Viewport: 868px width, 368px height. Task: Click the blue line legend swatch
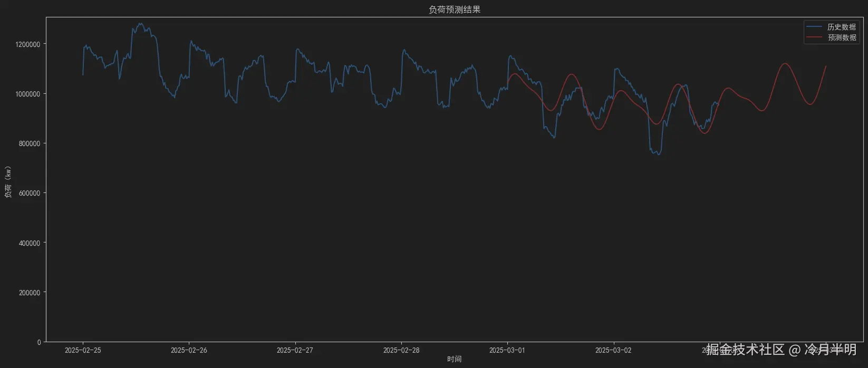(815, 27)
